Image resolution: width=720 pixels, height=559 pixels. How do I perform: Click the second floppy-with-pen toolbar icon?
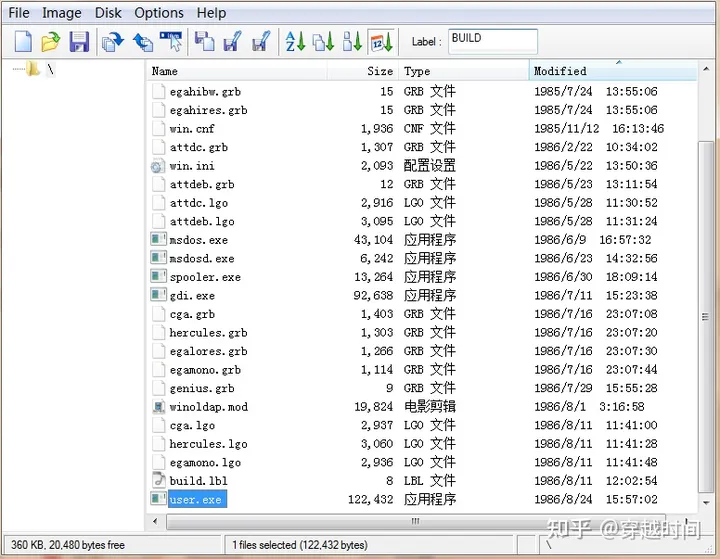pos(261,41)
